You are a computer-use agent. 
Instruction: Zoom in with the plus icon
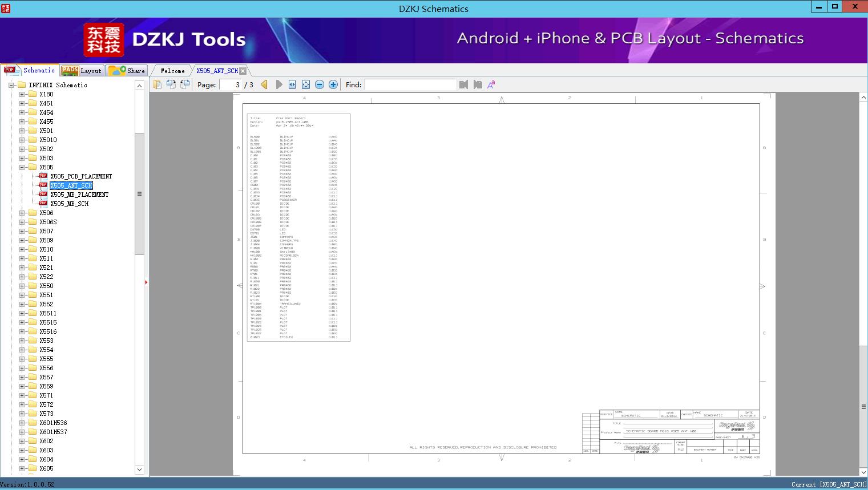(x=333, y=84)
